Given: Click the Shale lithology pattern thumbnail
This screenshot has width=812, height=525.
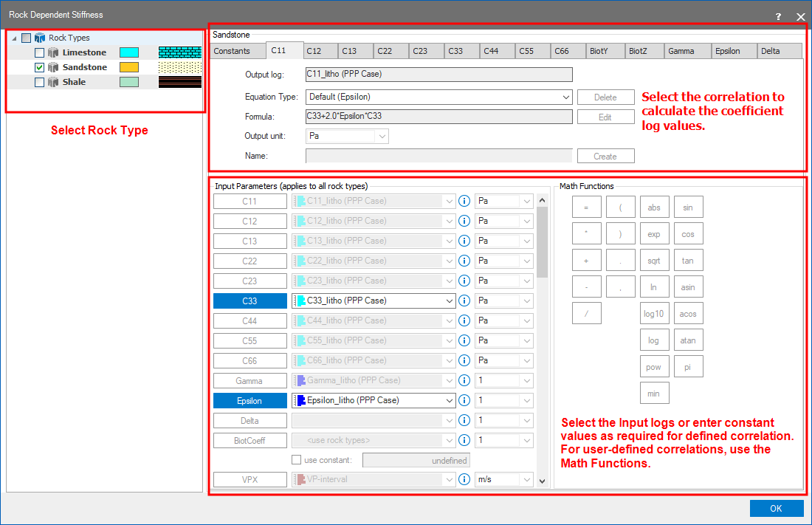Looking at the screenshot, I should pos(179,82).
